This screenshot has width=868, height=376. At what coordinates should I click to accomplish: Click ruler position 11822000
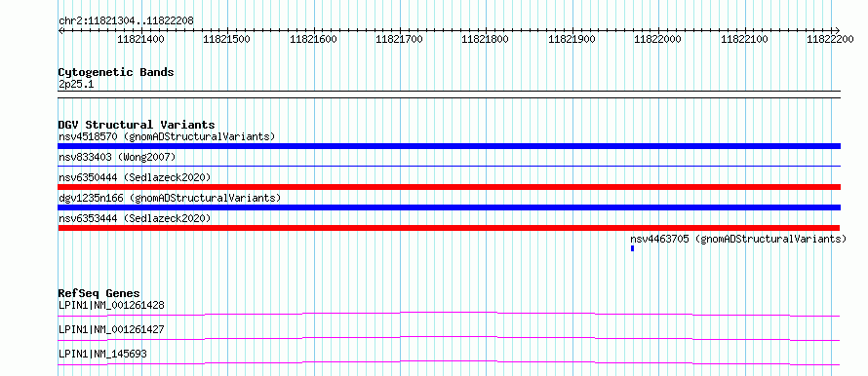657,39
